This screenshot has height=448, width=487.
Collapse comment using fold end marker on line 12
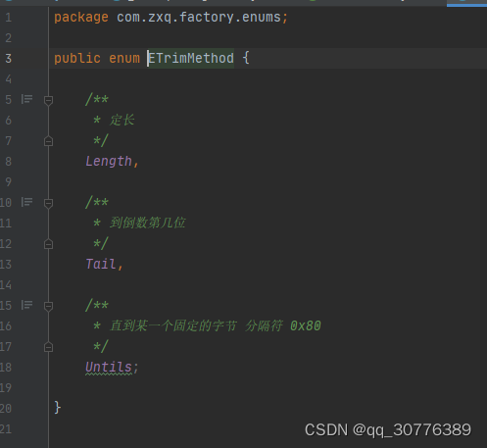[x=48, y=244]
